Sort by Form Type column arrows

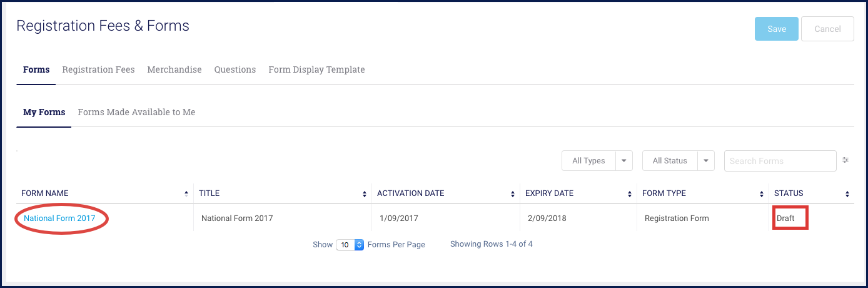(762, 193)
